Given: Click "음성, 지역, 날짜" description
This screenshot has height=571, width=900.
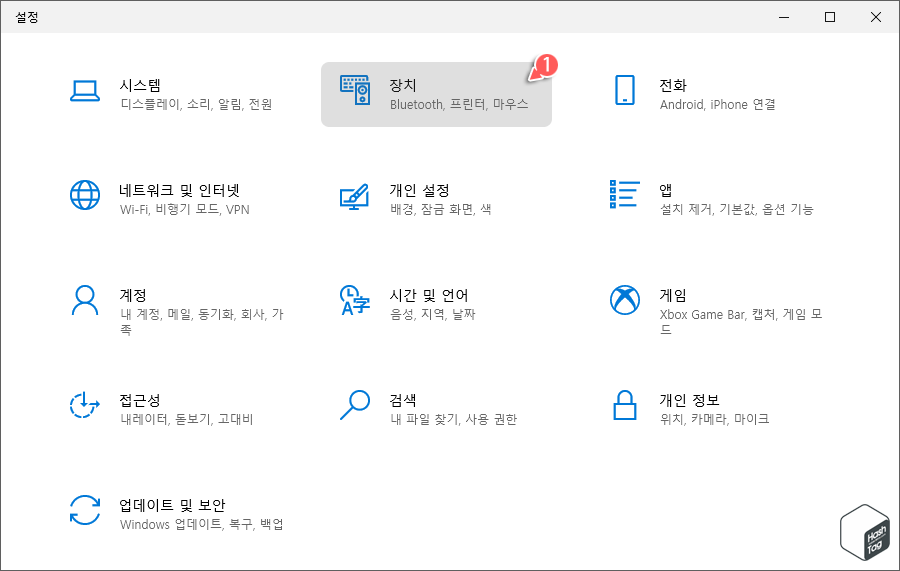Looking at the screenshot, I should coord(433,314).
